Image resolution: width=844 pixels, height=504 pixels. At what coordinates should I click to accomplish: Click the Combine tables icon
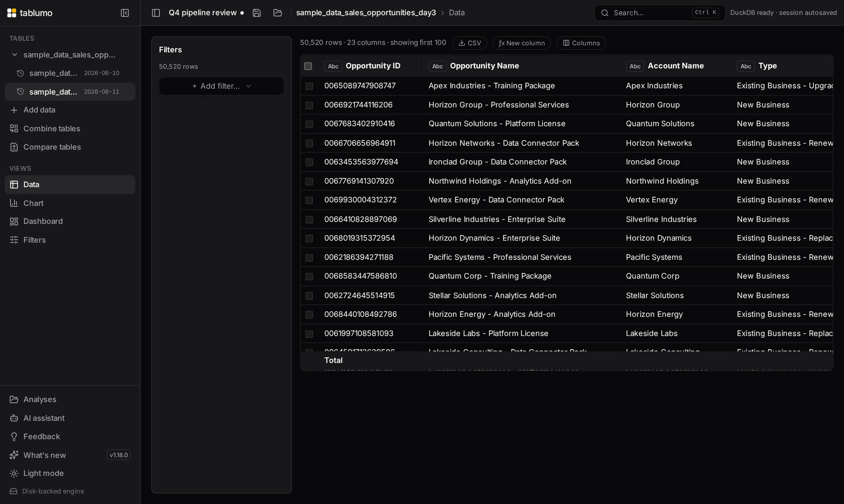14,129
